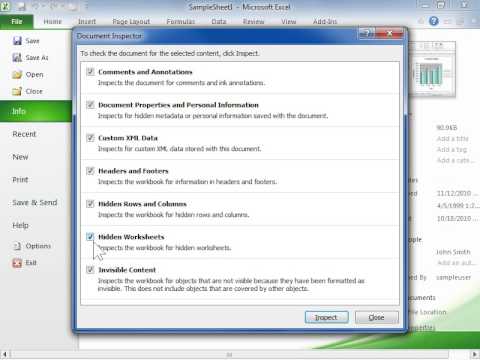Click the Save icon in the backstage menu
480x360 pixels.
(x=17, y=41)
